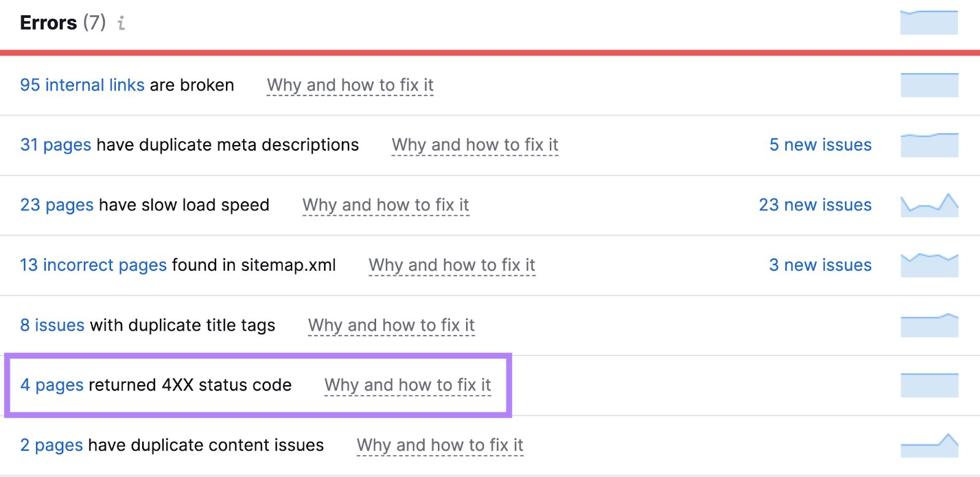Viewport: 980px width, 477px height.
Task: Open the '95 internal links' broken link
Action: [x=82, y=85]
